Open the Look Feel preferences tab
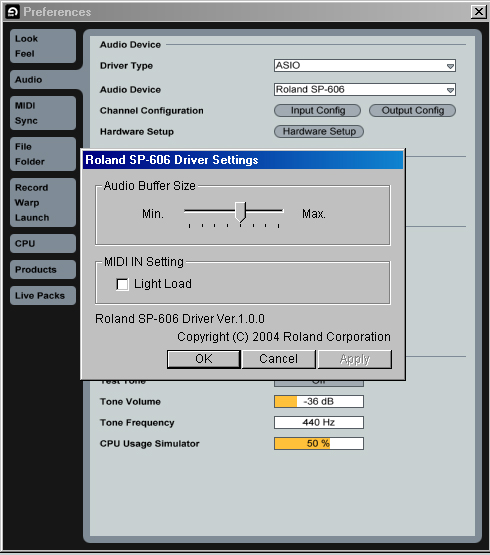 pos(43,46)
